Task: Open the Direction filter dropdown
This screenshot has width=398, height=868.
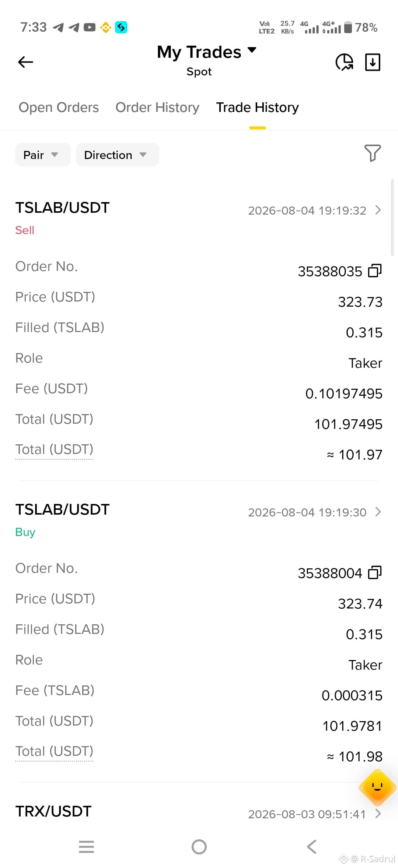Action: click(118, 155)
